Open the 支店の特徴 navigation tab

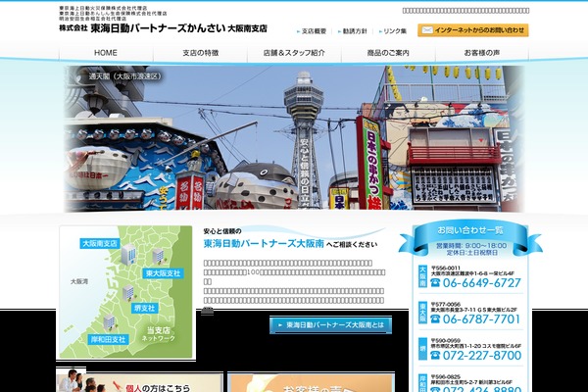click(x=200, y=53)
